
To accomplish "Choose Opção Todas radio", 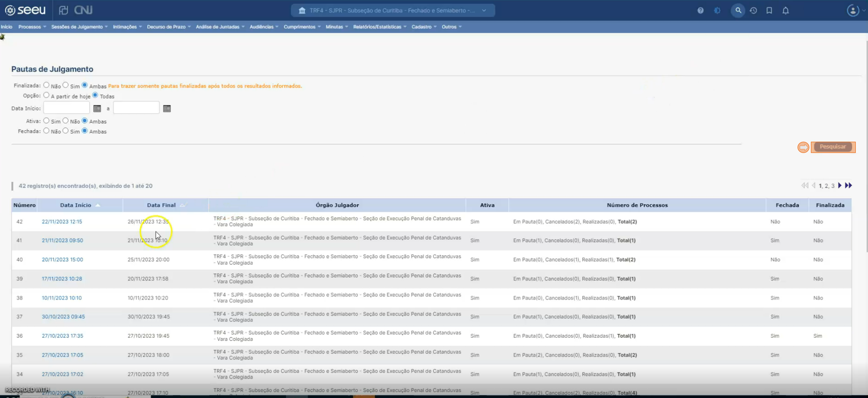I will click(95, 95).
